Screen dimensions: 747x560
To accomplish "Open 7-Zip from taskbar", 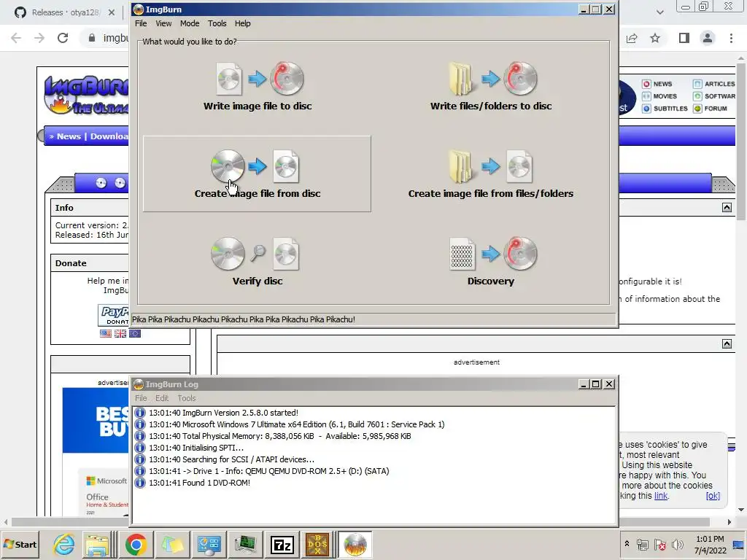I will click(281, 544).
